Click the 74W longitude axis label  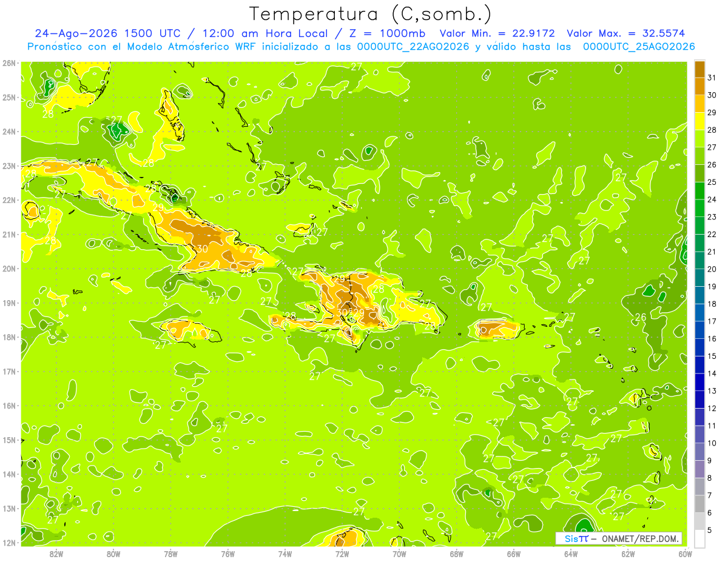point(285,554)
